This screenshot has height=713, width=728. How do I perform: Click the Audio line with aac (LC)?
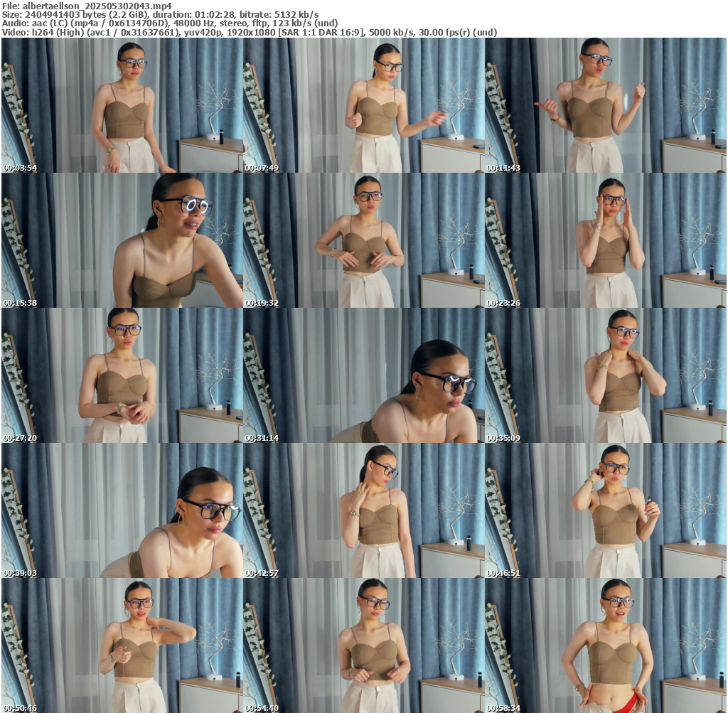(170, 23)
